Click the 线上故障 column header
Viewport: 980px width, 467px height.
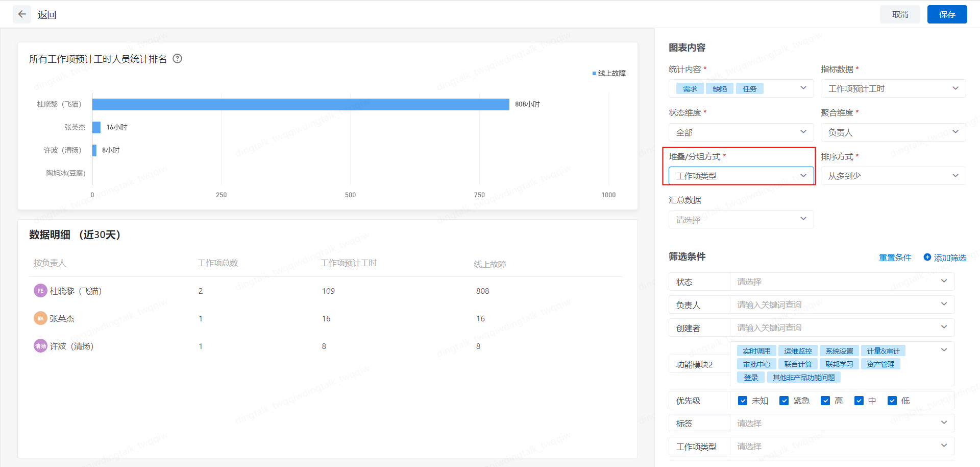(x=490, y=264)
